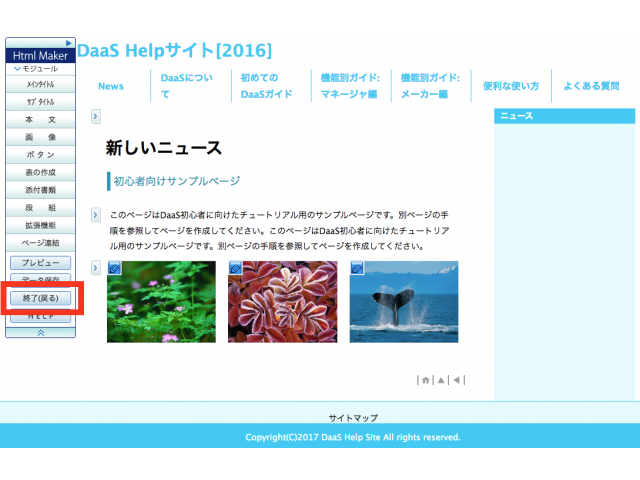This screenshot has width=640, height=480.
Task: Open the News navigation tab
Action: (x=111, y=86)
